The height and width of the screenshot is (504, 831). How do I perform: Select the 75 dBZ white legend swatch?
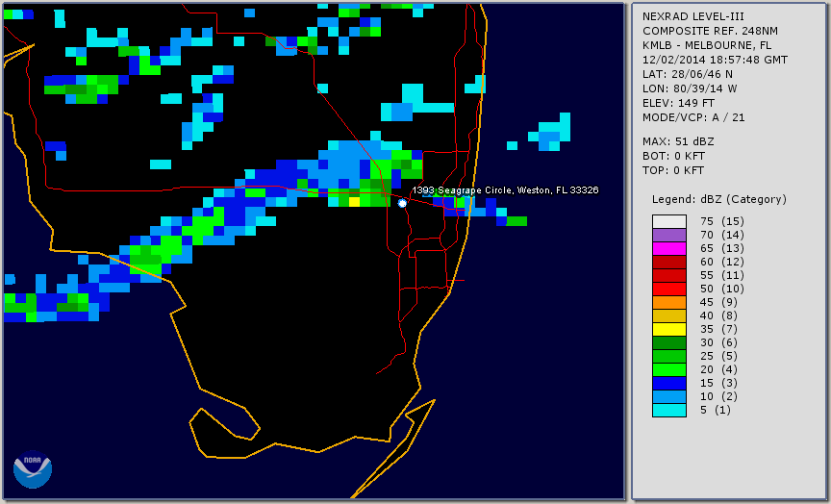point(668,221)
